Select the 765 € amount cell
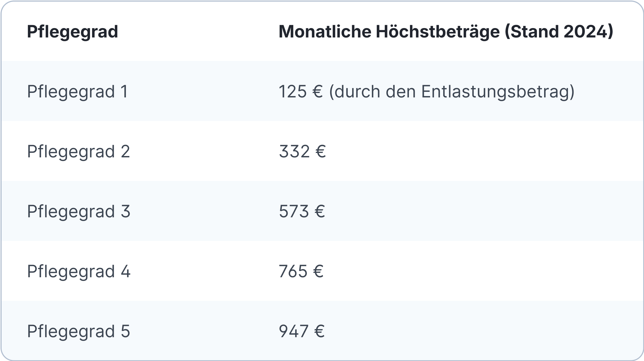 [x=301, y=271]
